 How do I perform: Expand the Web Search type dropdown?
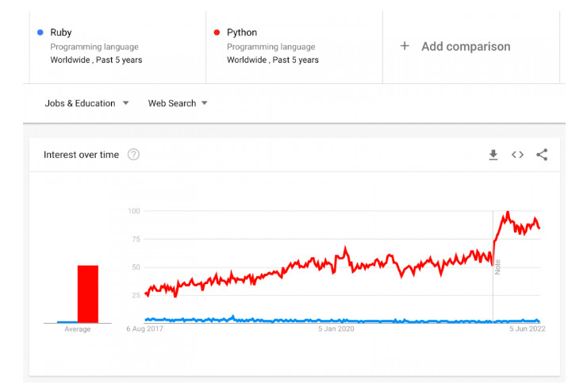[178, 103]
